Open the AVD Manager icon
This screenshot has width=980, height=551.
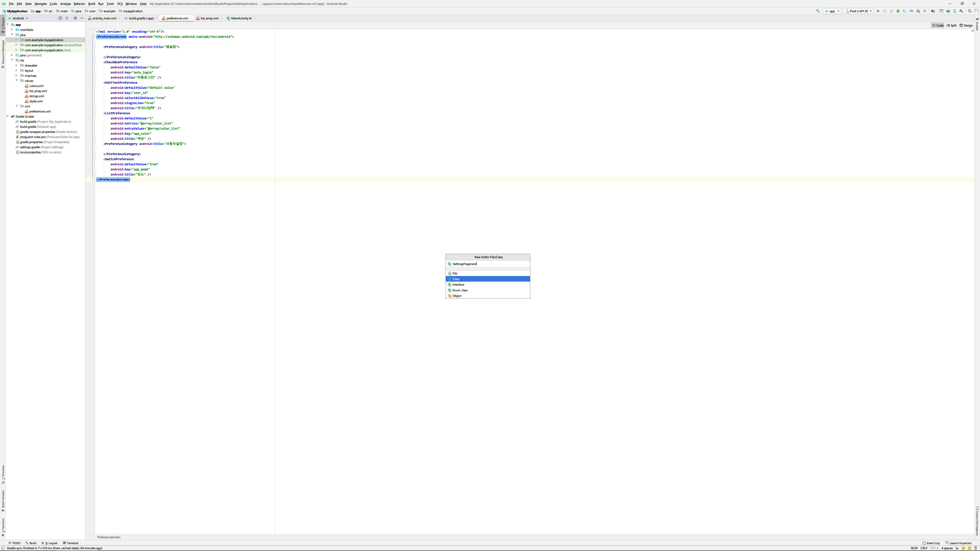(x=955, y=11)
